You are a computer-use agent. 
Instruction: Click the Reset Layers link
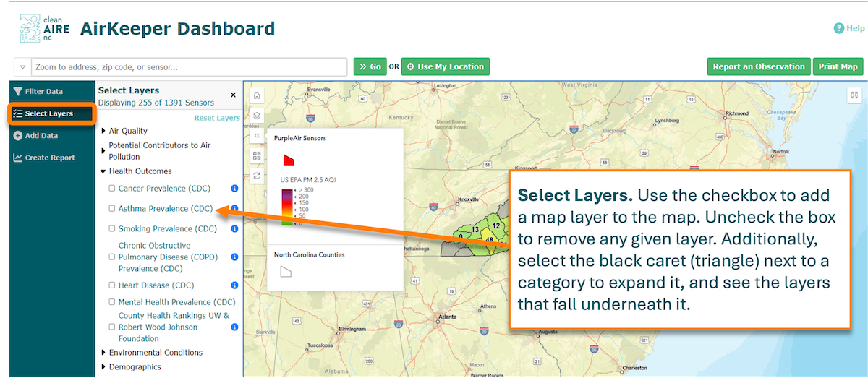217,118
